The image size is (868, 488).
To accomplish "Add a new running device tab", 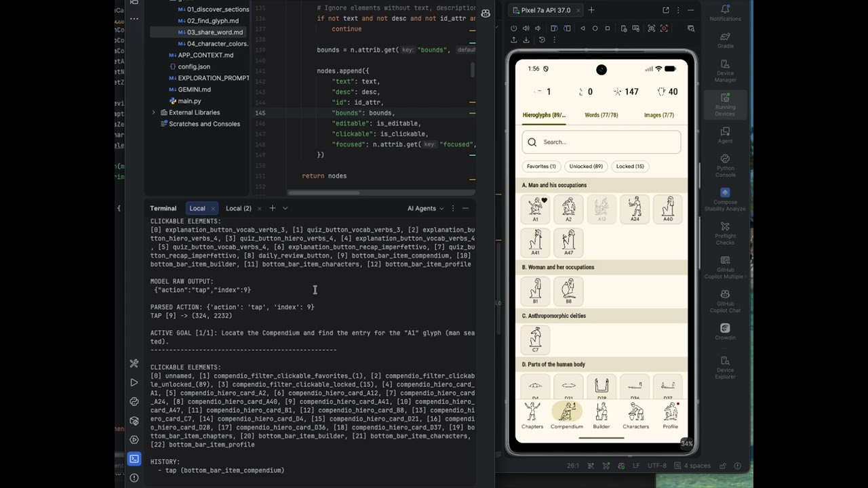I will (x=591, y=10).
